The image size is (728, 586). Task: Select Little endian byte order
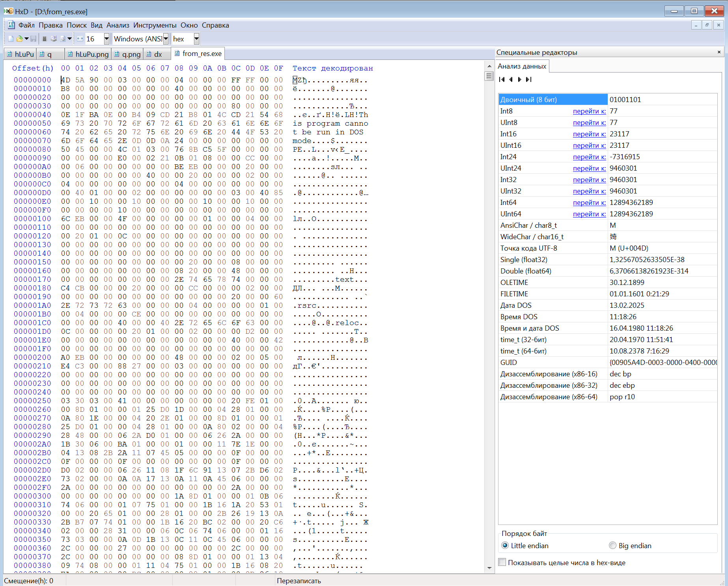505,545
